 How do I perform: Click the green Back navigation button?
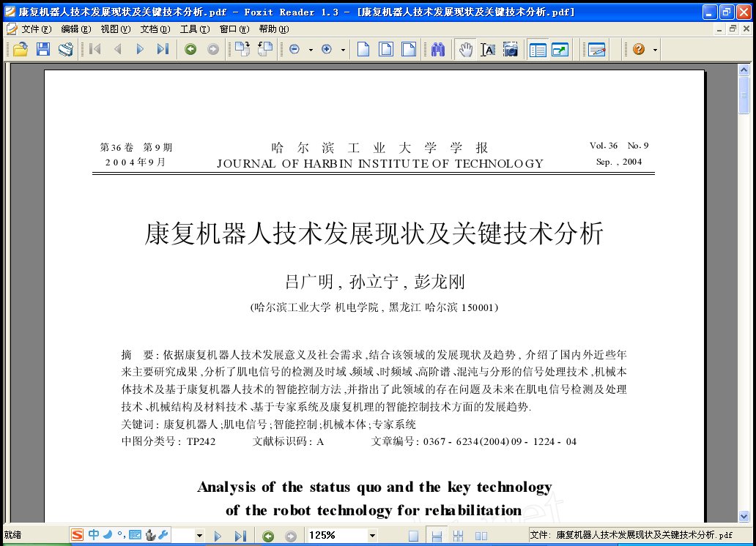coord(190,49)
